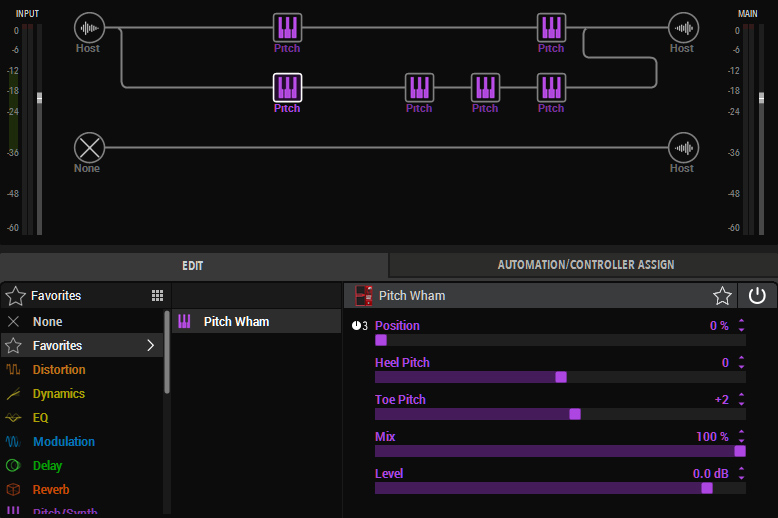Screen dimensions: 778x518
Task: Click the None input block on second path
Action: pos(89,148)
